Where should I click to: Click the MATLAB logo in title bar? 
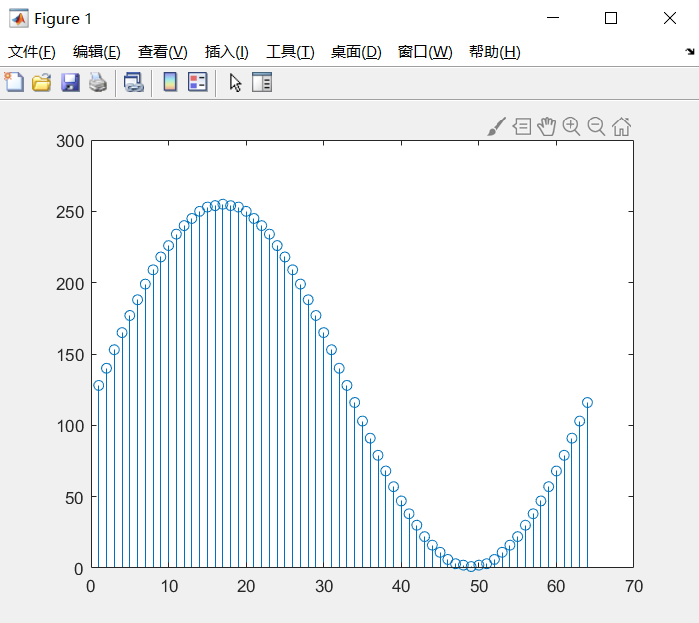click(x=18, y=18)
